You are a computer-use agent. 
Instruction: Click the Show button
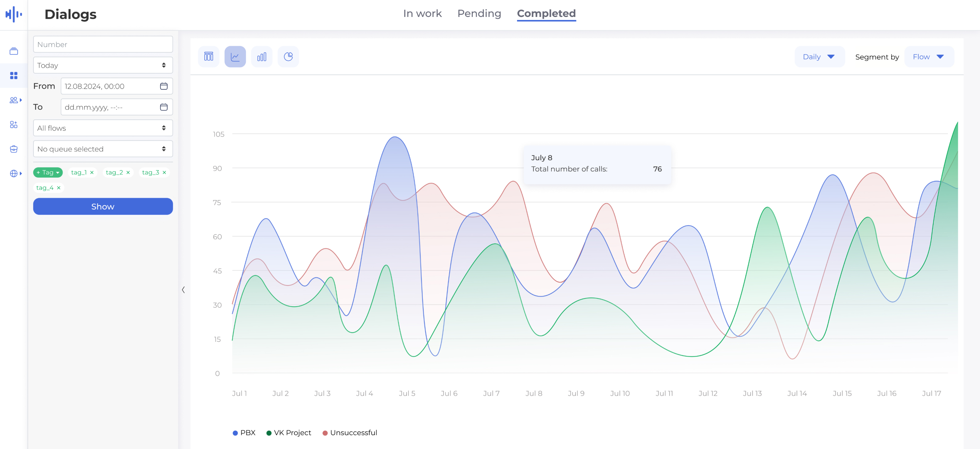pos(102,206)
